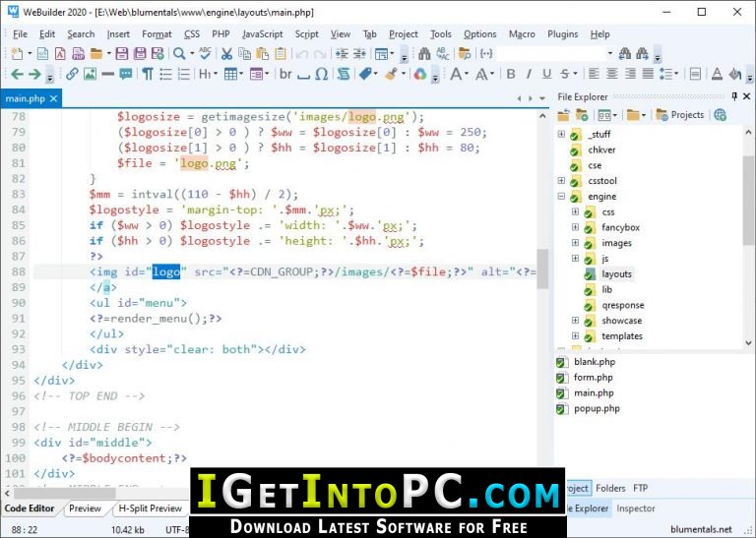Image resolution: width=756 pixels, height=538 pixels.
Task: Collapse the engine folder node
Action: [x=561, y=196]
